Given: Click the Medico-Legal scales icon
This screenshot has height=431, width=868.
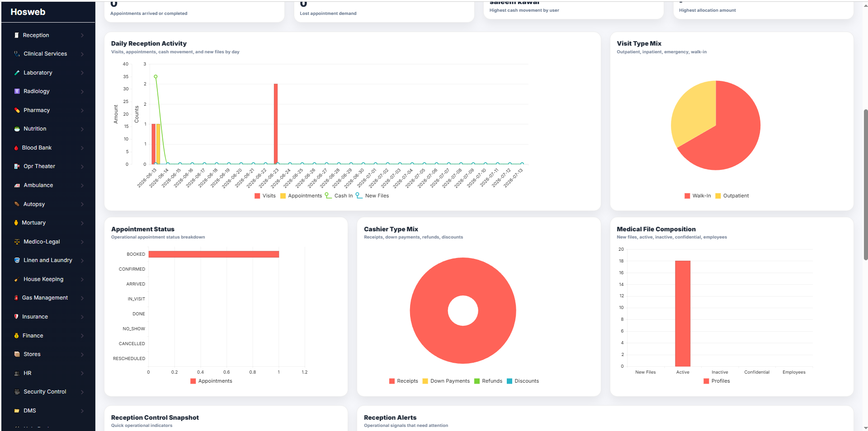Looking at the screenshot, I should 17,242.
